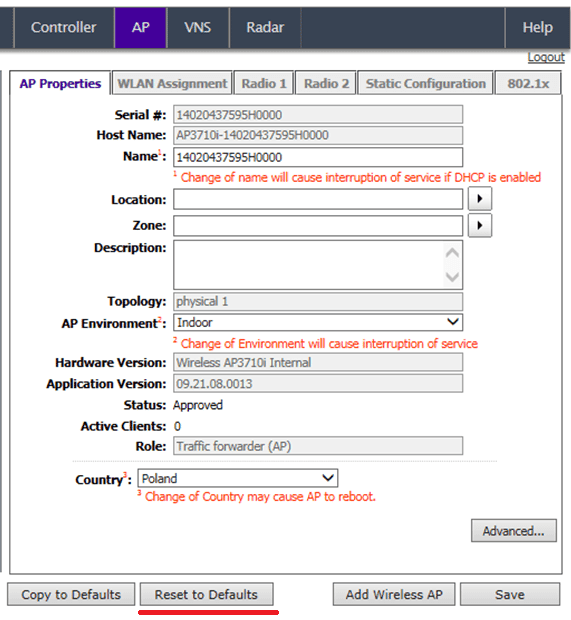Click the Advanced... button

(514, 531)
